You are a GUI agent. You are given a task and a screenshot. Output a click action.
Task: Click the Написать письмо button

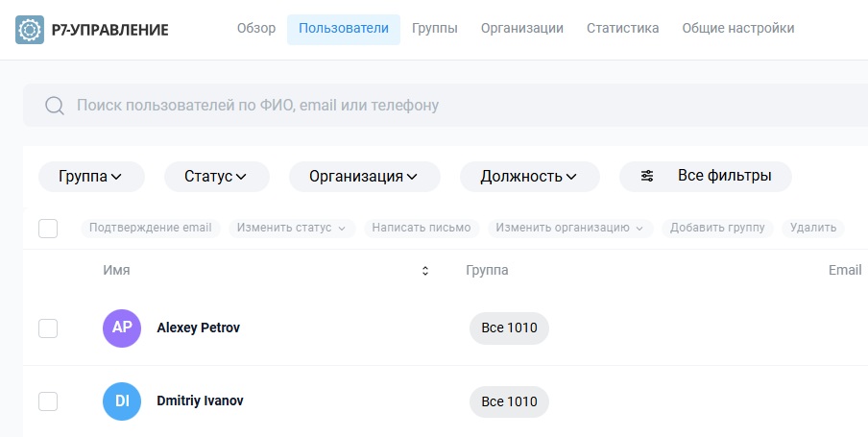coord(422,228)
